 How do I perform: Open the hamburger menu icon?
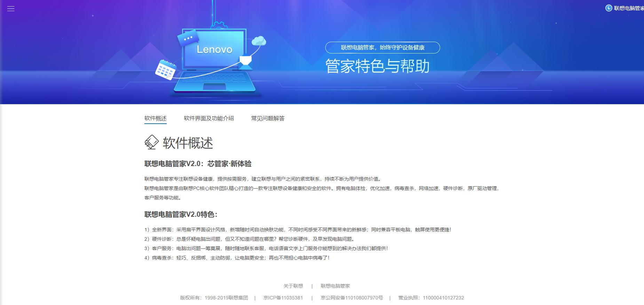coord(11,9)
